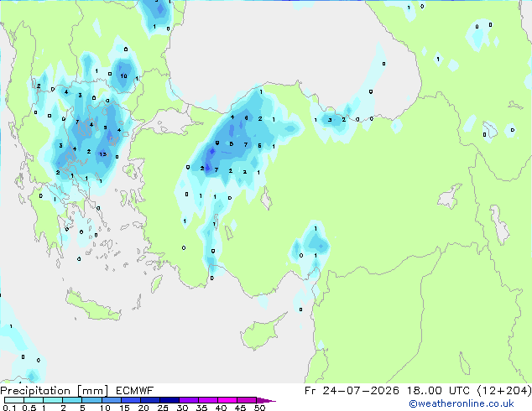Click the legend label "45"

click(x=240, y=408)
